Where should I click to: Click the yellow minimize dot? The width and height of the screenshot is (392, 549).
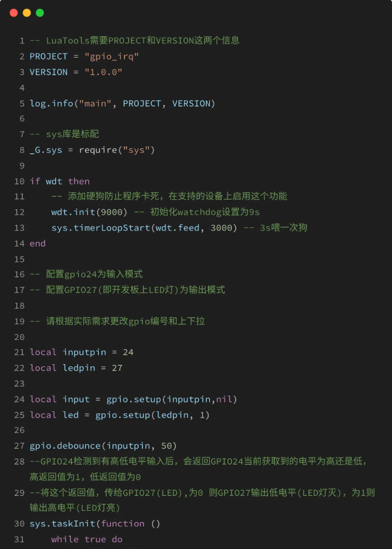click(x=27, y=13)
